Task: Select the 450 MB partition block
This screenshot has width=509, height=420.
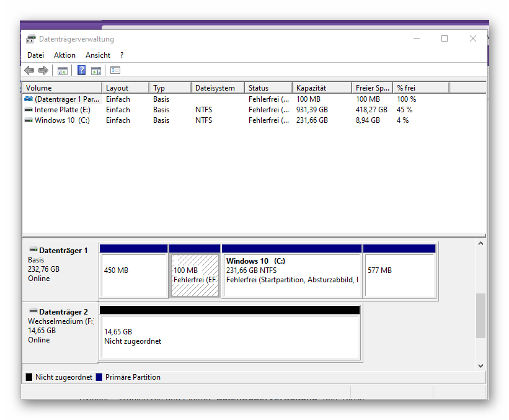Action: pyautogui.click(x=134, y=271)
